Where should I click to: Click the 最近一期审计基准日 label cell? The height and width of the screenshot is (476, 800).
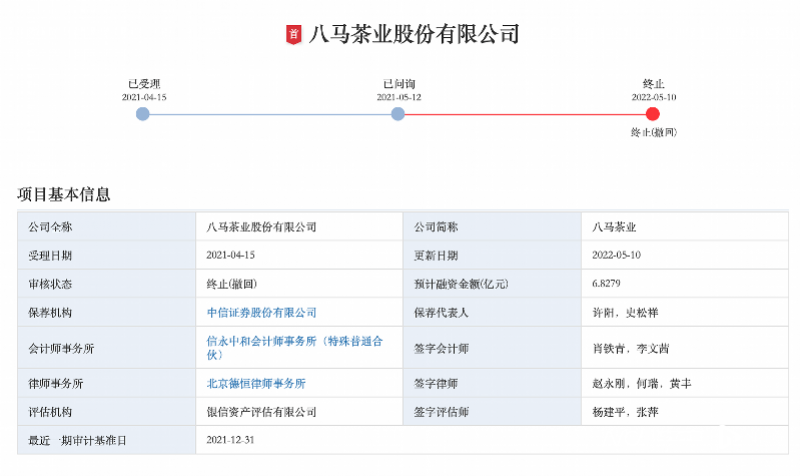[x=107, y=440]
